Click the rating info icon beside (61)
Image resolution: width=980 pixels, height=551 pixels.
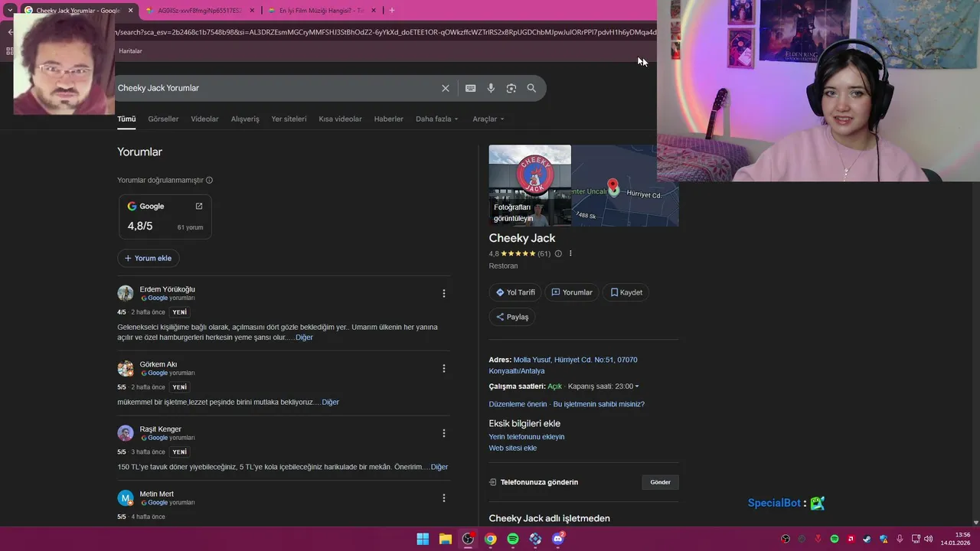(x=558, y=253)
